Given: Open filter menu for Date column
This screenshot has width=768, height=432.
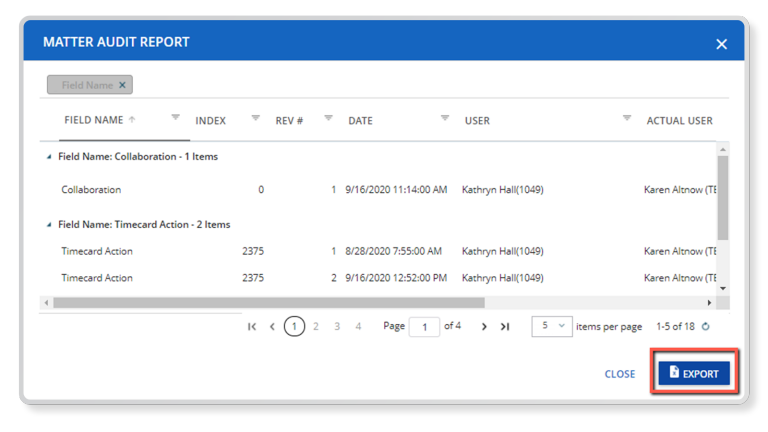Looking at the screenshot, I should coord(445,118).
